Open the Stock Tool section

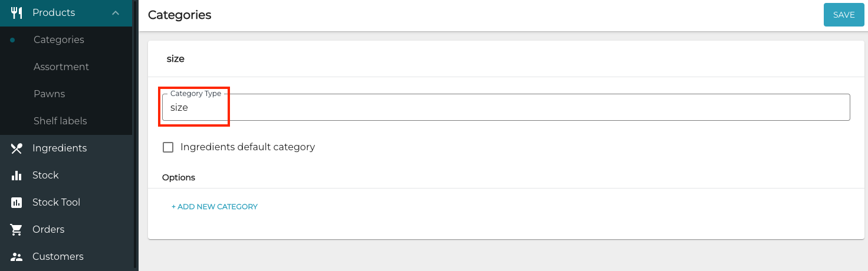(x=56, y=203)
